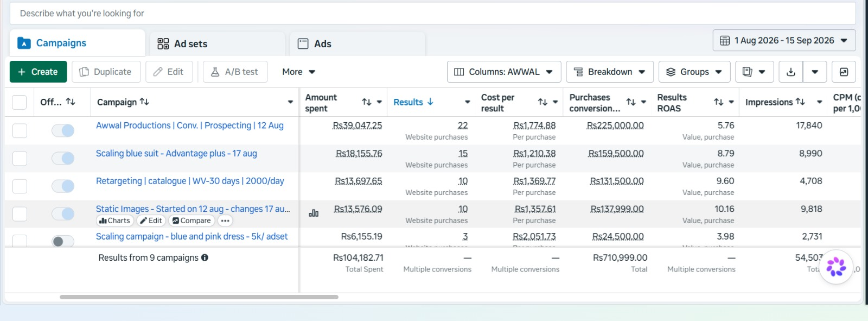Click the reports icon button beside Groups
This screenshot has height=321, width=868.
click(754, 72)
